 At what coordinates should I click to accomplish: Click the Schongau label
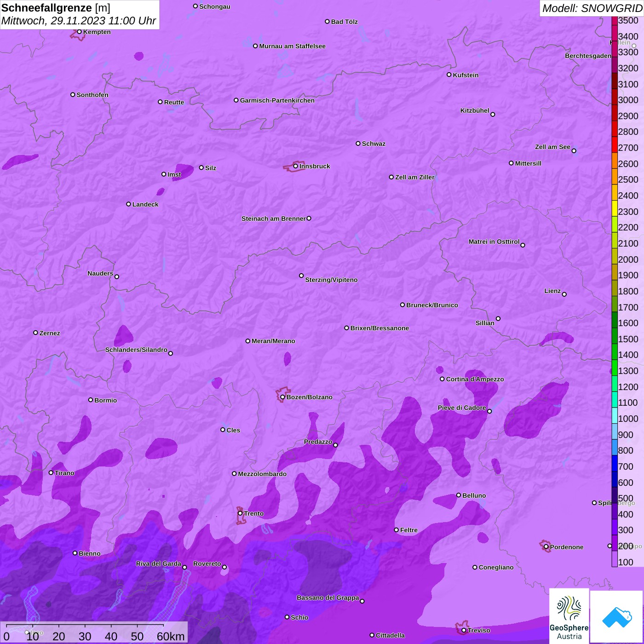[215, 6]
